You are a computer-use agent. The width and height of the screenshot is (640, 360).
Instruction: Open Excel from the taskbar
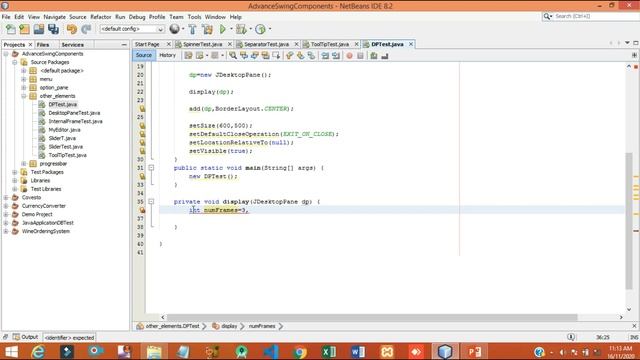click(329, 351)
